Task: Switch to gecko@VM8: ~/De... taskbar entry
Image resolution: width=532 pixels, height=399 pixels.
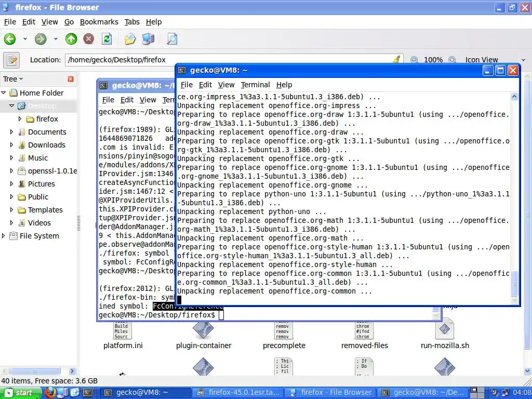Action: (x=424, y=393)
